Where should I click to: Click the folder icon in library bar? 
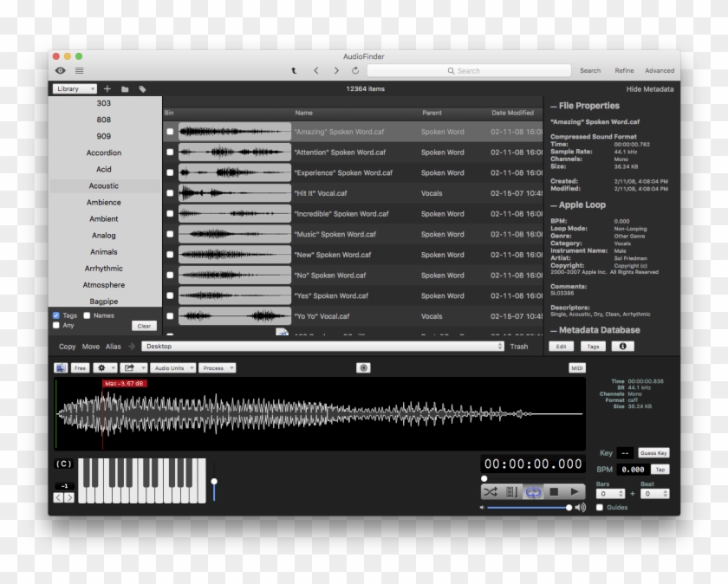pos(125,89)
